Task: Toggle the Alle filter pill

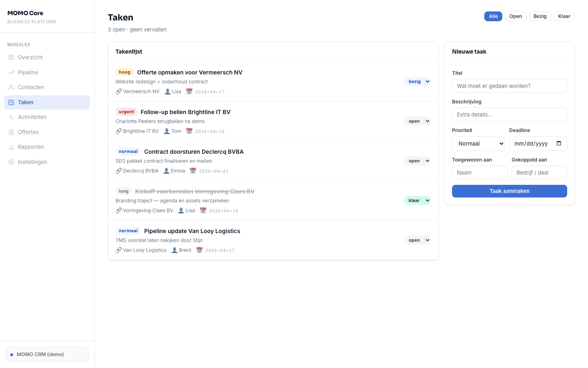Action: tap(493, 16)
